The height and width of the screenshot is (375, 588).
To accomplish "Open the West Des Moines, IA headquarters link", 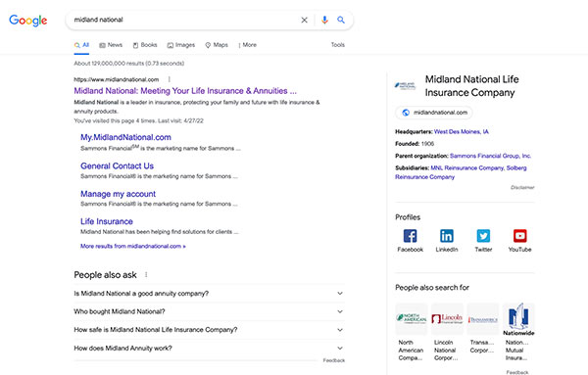I will click(462, 132).
